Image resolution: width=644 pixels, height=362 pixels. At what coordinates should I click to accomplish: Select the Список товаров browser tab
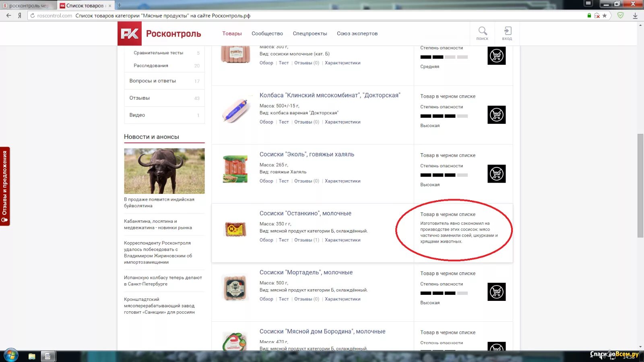coord(85,6)
